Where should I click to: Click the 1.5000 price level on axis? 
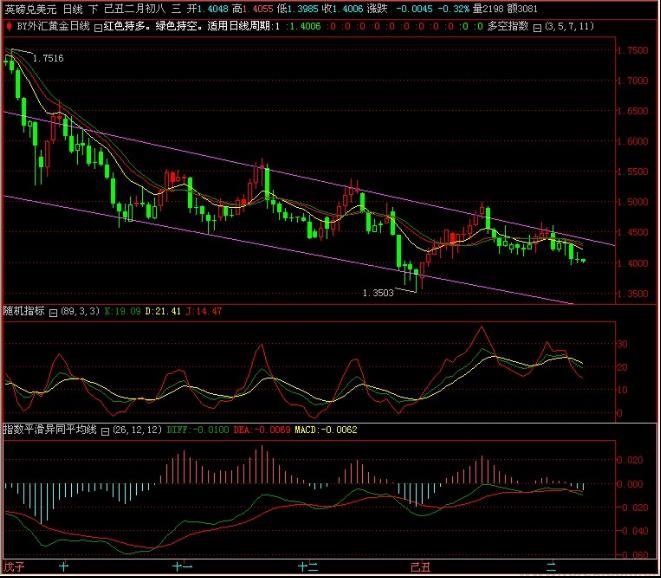(632, 202)
